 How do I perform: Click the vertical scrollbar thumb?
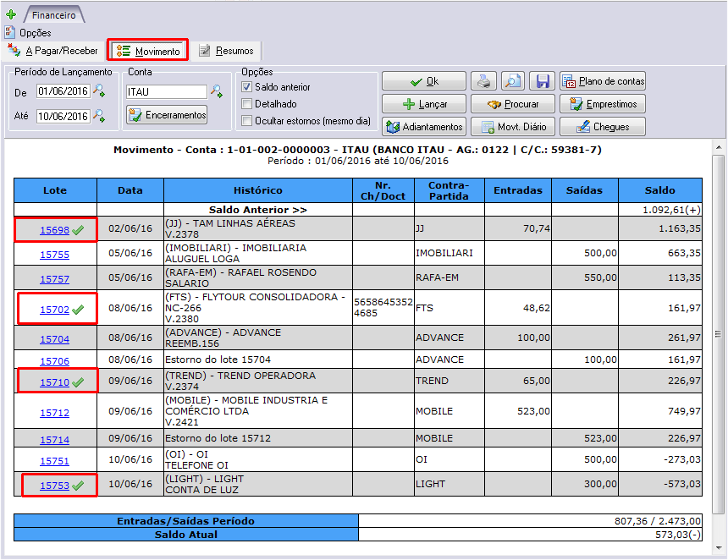(x=718, y=333)
